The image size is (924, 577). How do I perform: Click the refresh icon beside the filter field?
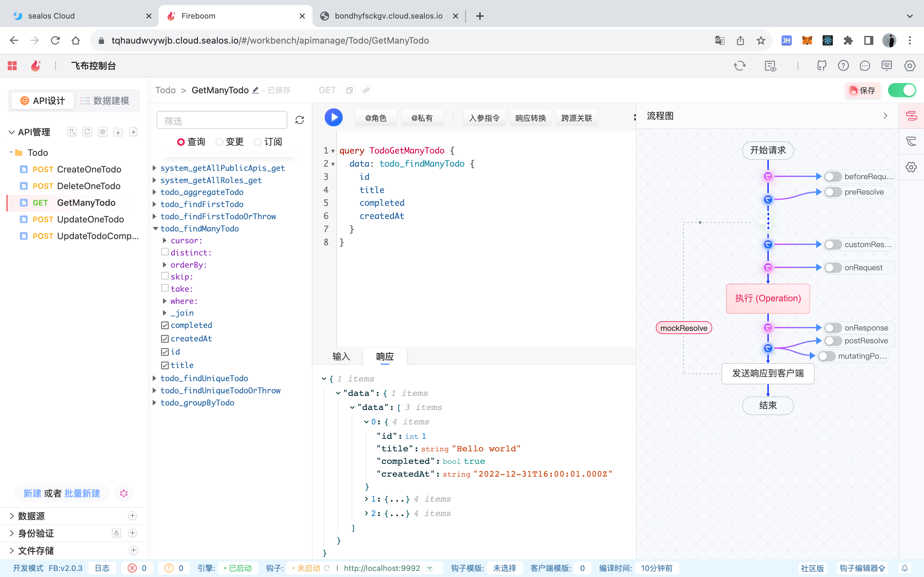point(300,120)
